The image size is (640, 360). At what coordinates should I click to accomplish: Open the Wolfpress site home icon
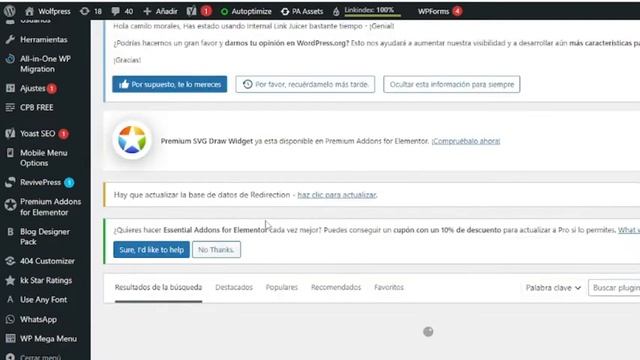click(x=29, y=11)
